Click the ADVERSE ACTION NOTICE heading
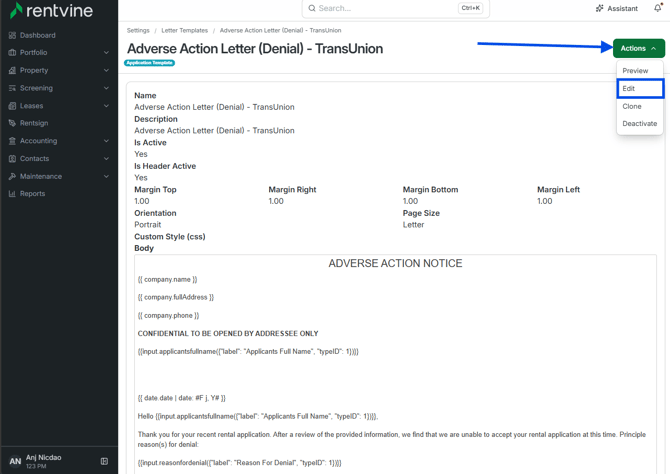Image resolution: width=670 pixels, height=474 pixels. [395, 263]
